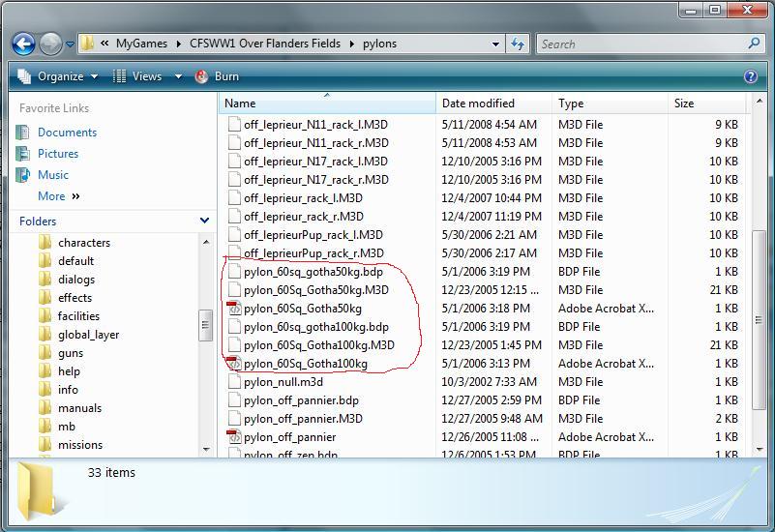Open the Pictures favorite link
Image resolution: width=775 pixels, height=532 pixels.
click(58, 154)
